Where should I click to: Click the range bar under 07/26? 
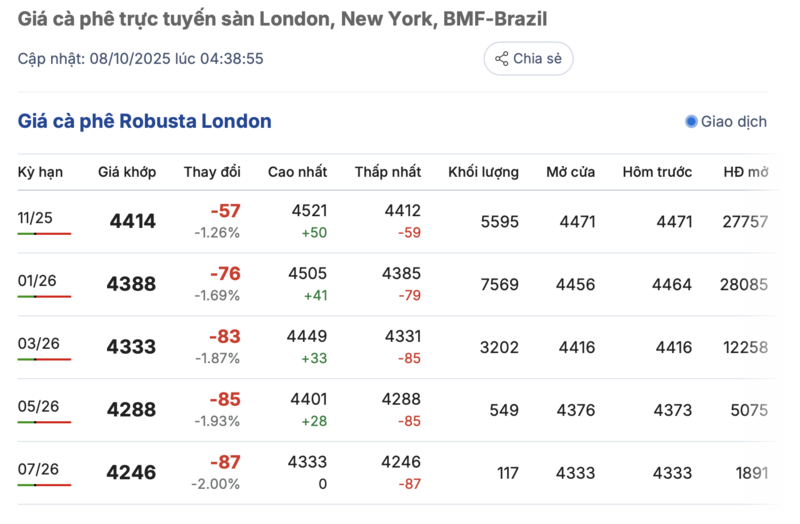(x=44, y=484)
